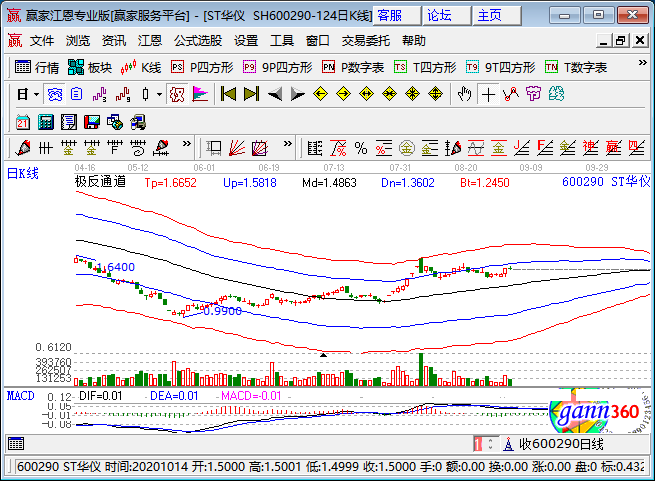Click the red 赢 lines icon
655x481 pixels.
pos(613,148)
